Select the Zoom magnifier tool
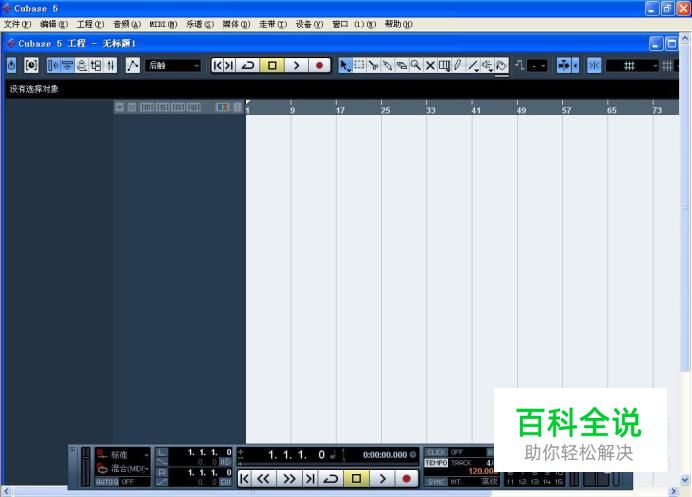 416,65
